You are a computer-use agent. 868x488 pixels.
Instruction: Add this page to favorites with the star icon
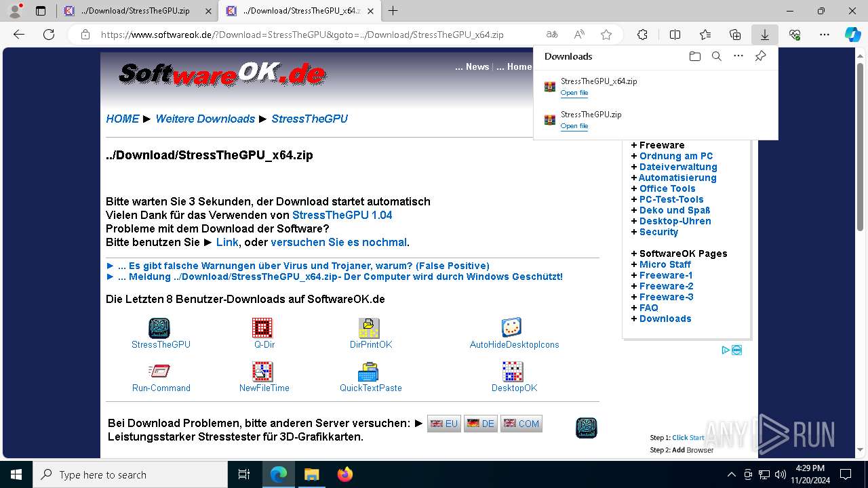point(606,35)
